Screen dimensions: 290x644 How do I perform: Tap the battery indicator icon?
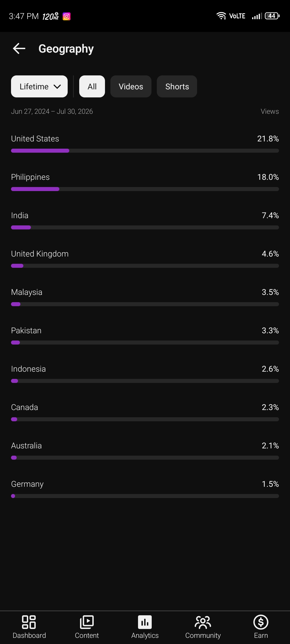[272, 16]
